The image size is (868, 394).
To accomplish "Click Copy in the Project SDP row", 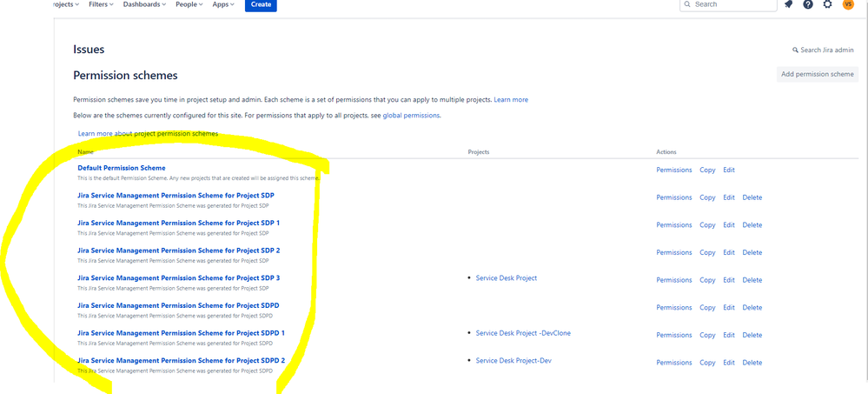I will (x=707, y=197).
